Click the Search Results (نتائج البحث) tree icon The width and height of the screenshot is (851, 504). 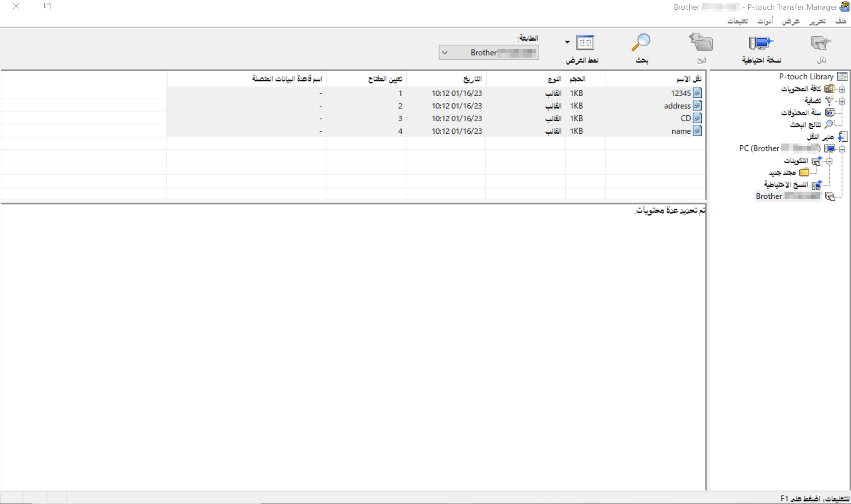(829, 124)
